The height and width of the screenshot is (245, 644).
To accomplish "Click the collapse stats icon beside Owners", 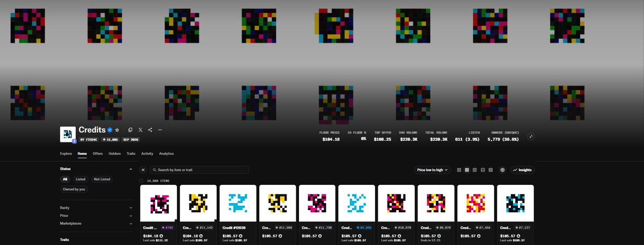I will point(531,136).
